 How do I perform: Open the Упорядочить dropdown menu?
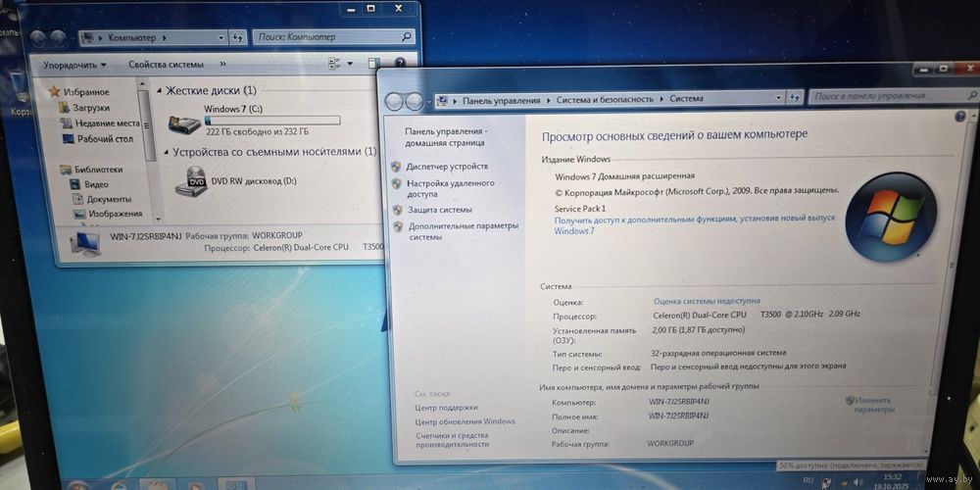(x=74, y=65)
